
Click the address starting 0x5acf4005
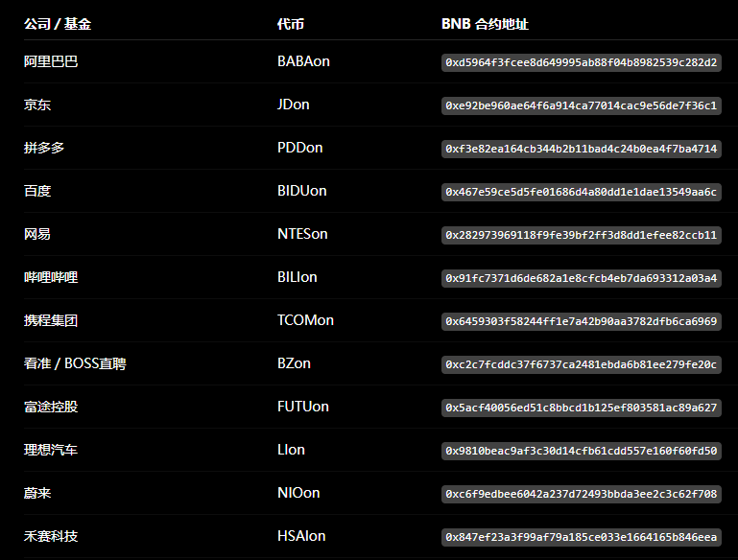click(x=582, y=408)
